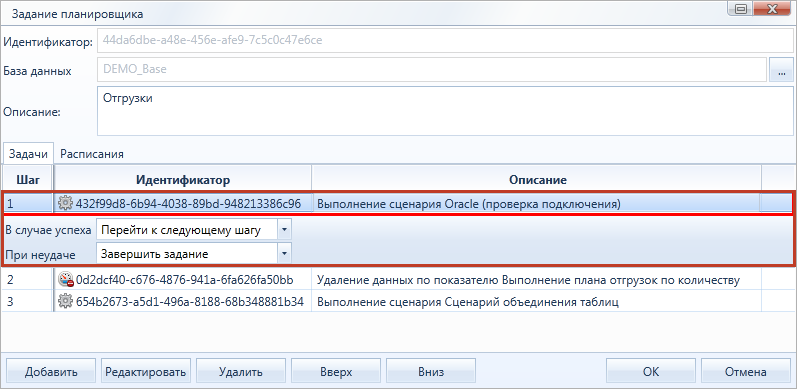Screen dimensions: 797x389
Task: Click the gear icon in step 3 row
Action: pos(66,302)
